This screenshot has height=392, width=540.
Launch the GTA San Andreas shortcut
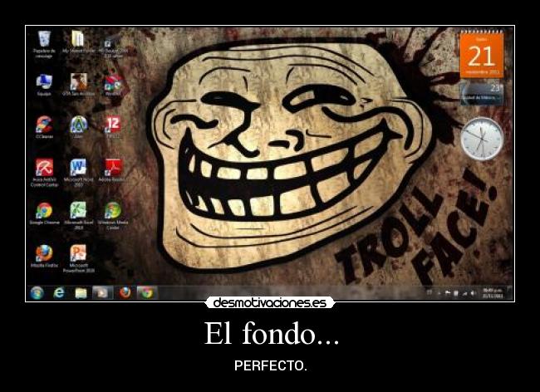pos(79,85)
